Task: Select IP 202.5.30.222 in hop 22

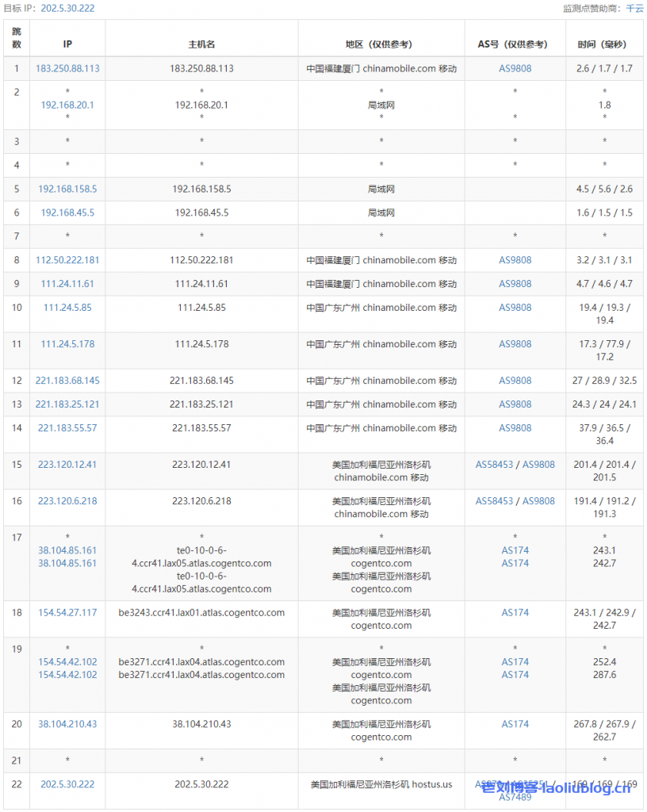Action: [x=67, y=784]
